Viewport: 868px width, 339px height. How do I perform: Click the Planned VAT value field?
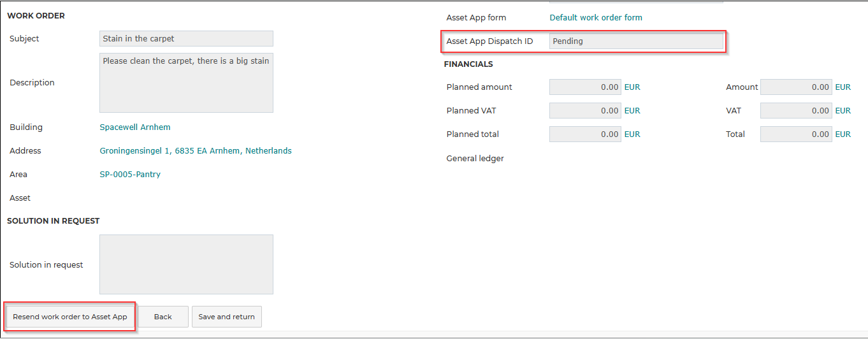585,111
